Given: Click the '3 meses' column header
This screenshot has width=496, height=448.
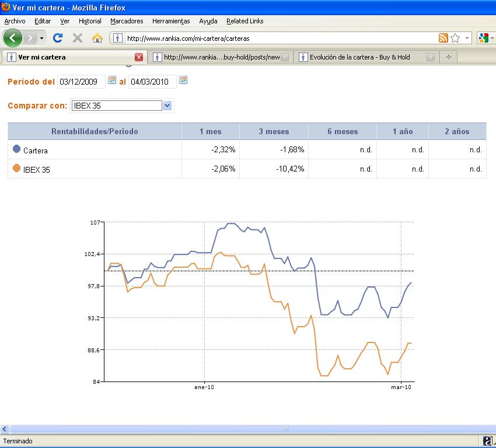Looking at the screenshot, I should pos(274,131).
